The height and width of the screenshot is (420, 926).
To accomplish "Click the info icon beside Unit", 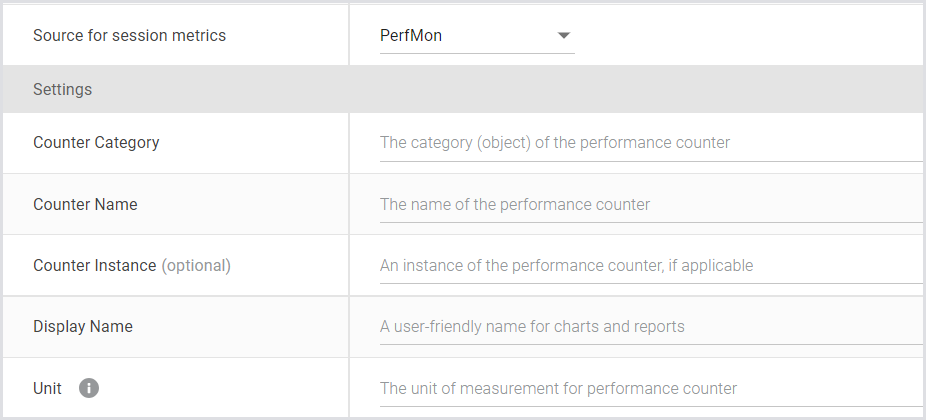I will (89, 388).
